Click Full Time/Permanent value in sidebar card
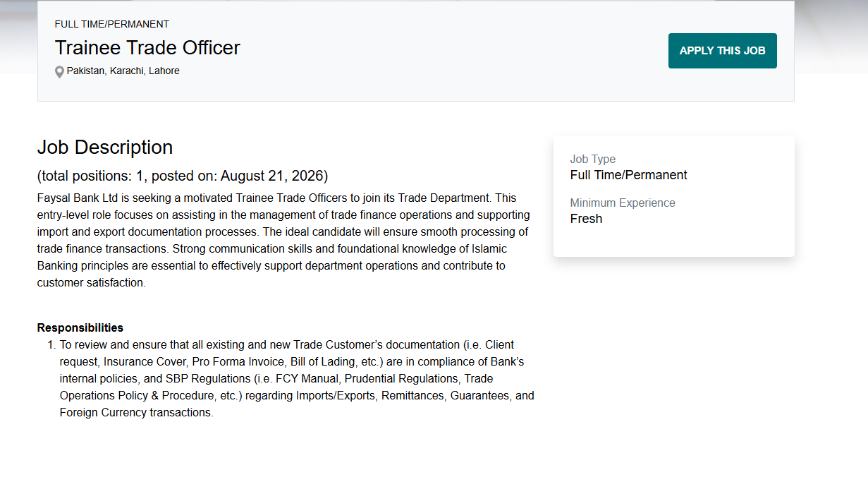 pos(629,175)
